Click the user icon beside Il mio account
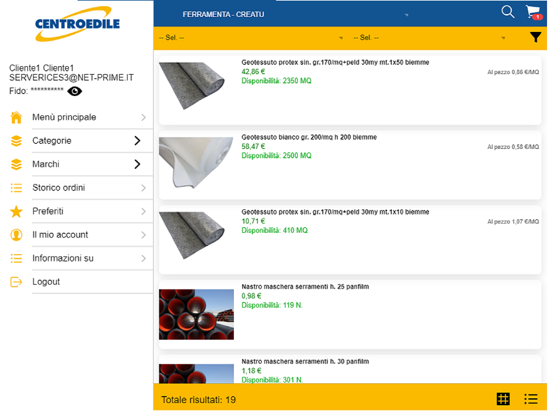 (x=16, y=235)
